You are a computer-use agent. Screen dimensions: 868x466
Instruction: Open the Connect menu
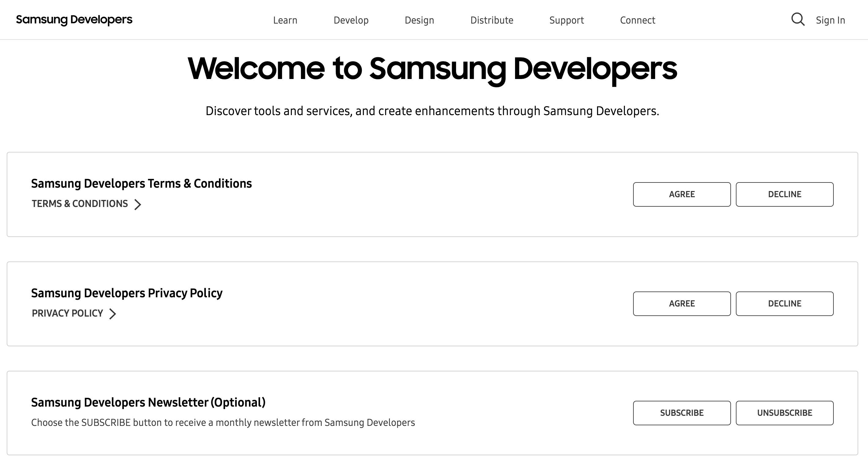click(x=637, y=20)
